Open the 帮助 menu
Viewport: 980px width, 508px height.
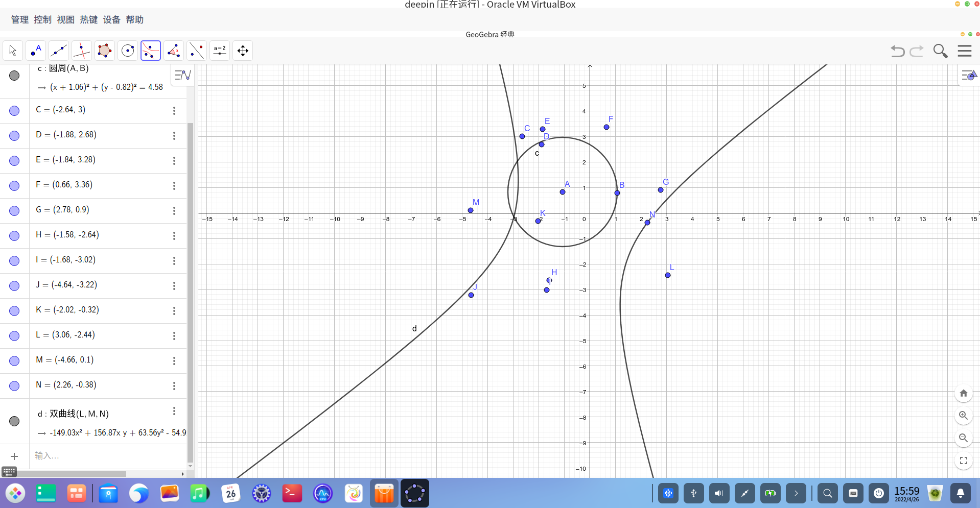pos(135,20)
